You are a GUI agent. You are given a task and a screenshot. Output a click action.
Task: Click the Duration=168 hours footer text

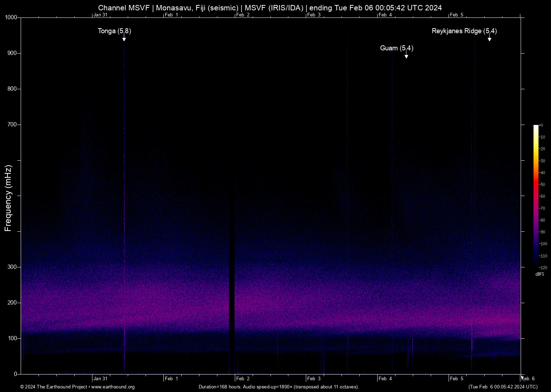218,387
